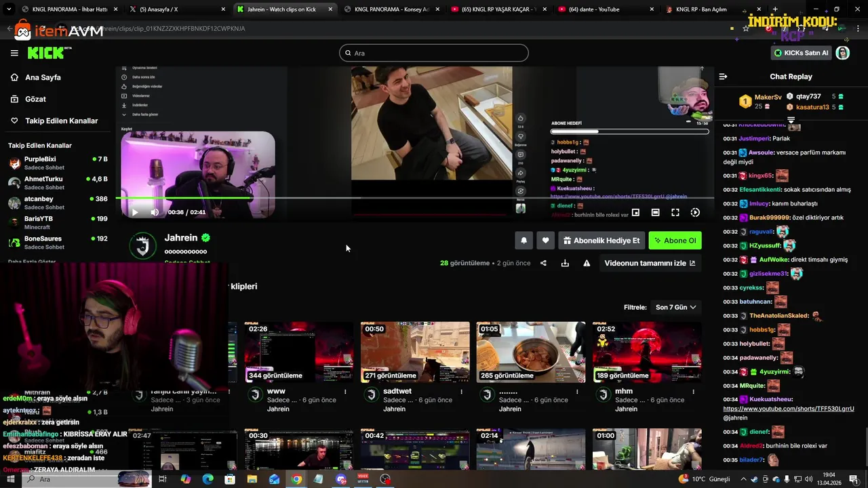Click Abonelik Hediye Et button
The width and height of the screenshot is (868, 488).
601,241
